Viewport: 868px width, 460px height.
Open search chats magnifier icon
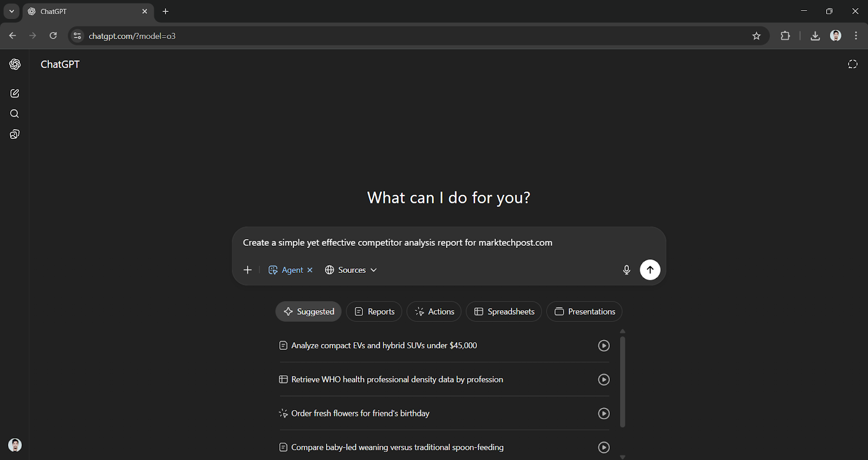15,114
